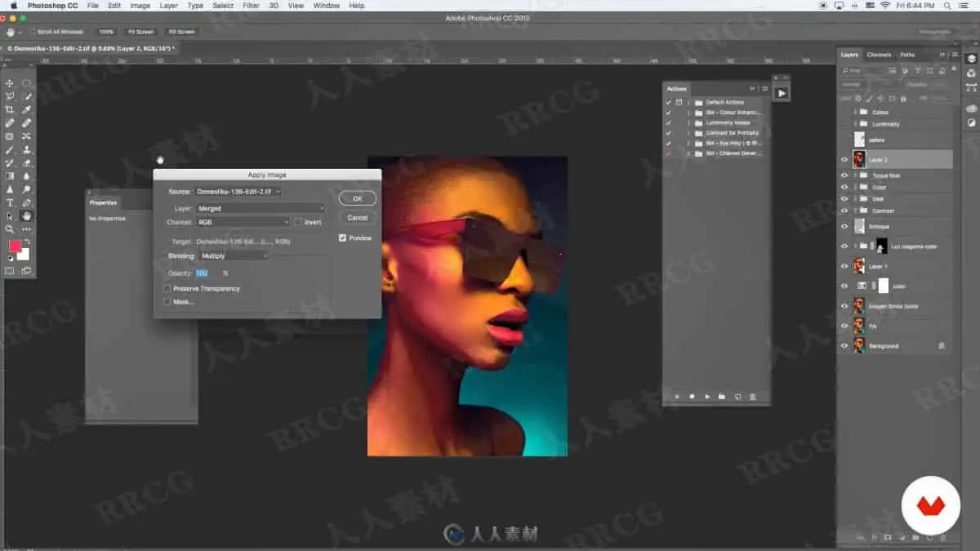Select the Brush tool
The image size is (980, 551).
[10, 149]
